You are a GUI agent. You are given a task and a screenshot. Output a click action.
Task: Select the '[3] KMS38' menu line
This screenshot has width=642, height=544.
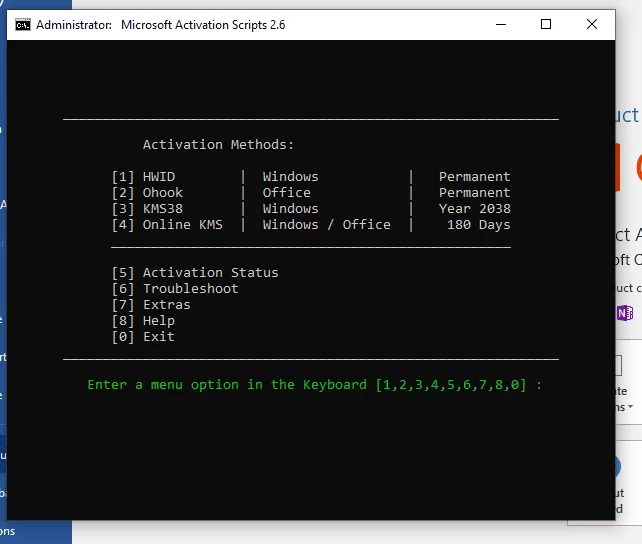click(x=147, y=209)
